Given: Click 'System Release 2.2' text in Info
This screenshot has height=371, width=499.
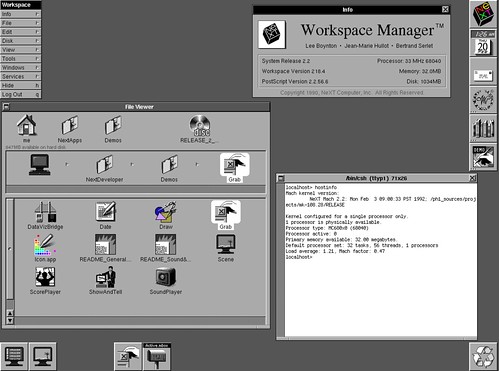Looking at the screenshot, I should click(286, 61).
